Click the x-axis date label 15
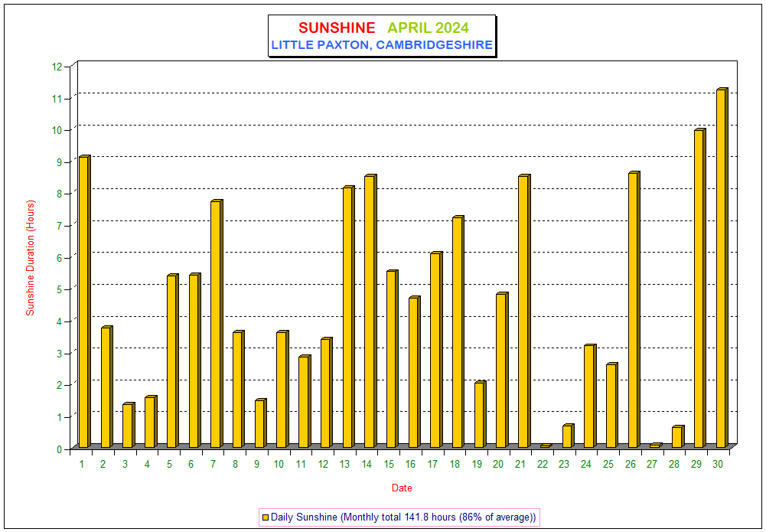 click(389, 464)
